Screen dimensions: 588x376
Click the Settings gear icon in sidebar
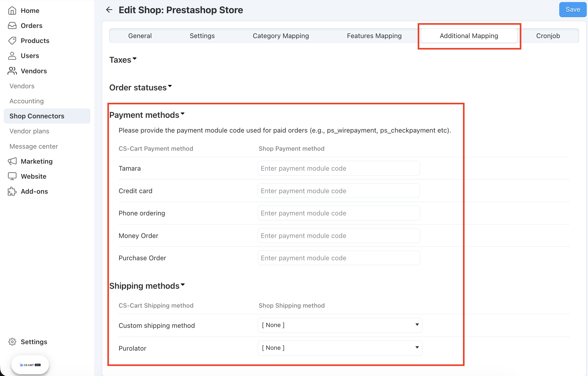(12, 342)
